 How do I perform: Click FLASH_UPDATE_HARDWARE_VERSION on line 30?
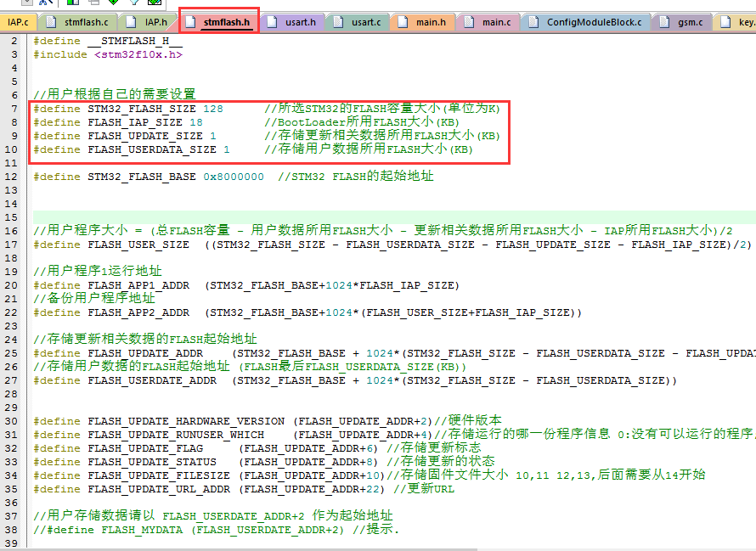point(186,421)
